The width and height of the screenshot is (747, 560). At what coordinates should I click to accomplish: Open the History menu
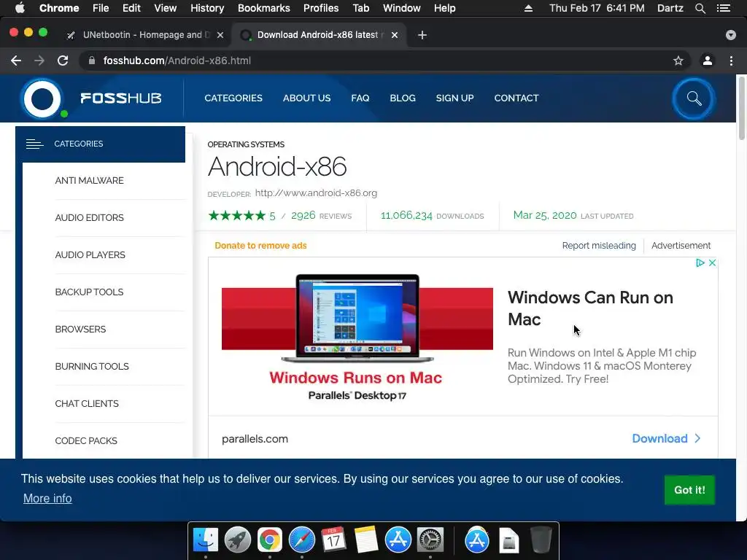coord(207,8)
